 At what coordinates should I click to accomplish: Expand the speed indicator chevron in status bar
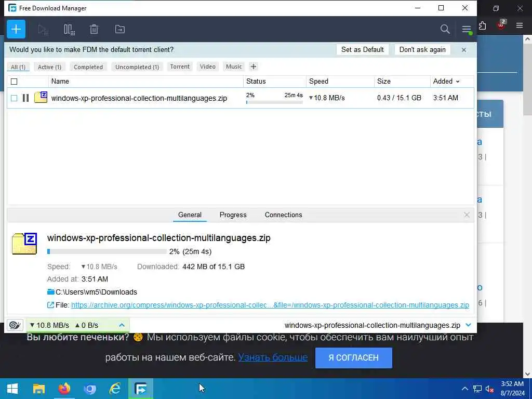[x=122, y=325]
